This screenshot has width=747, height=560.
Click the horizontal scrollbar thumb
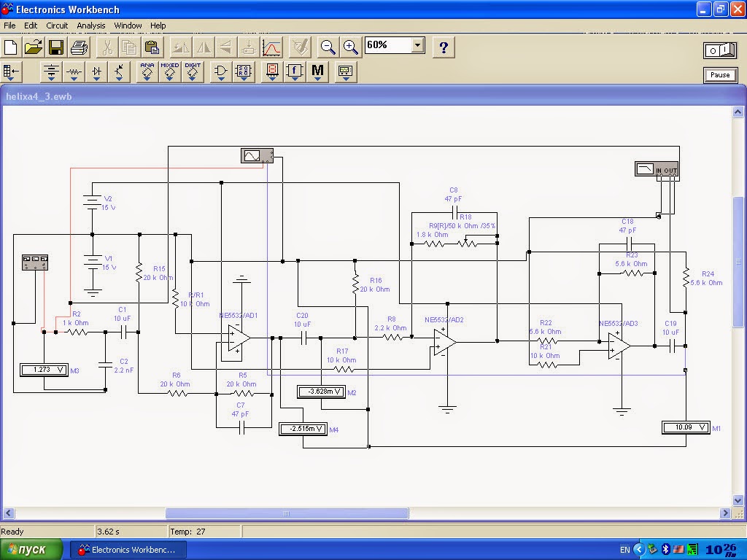coord(287,513)
